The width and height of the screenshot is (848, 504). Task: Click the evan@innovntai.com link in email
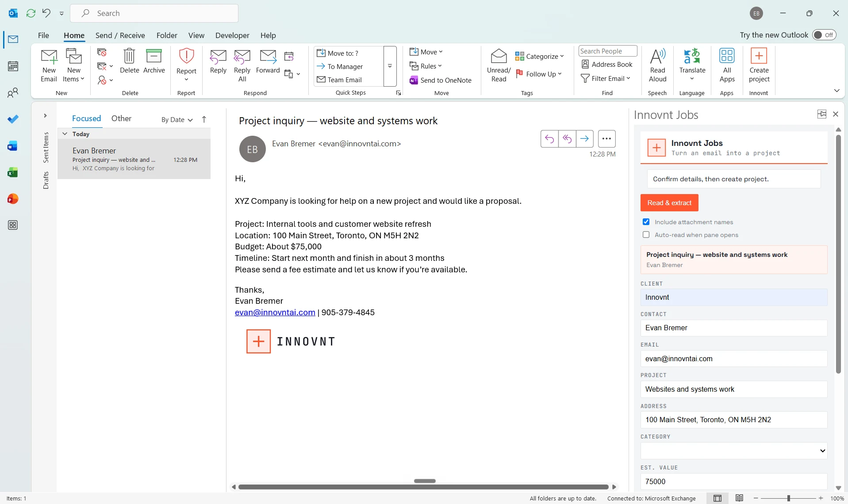point(275,313)
